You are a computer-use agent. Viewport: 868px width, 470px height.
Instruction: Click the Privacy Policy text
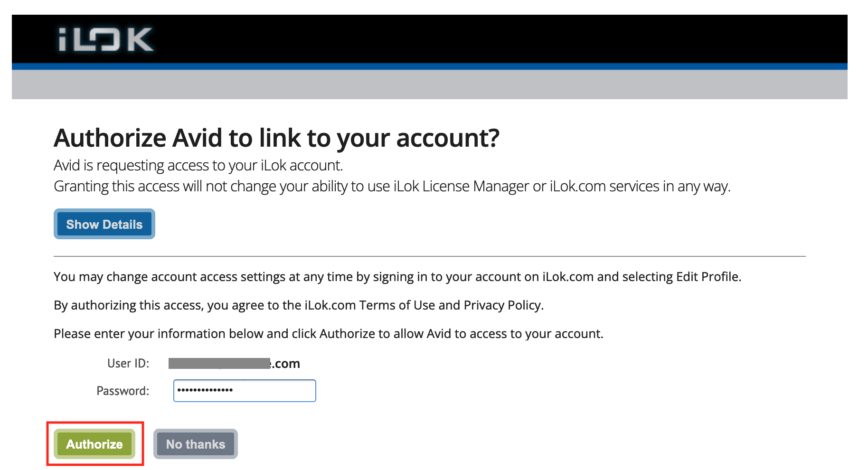click(502, 305)
